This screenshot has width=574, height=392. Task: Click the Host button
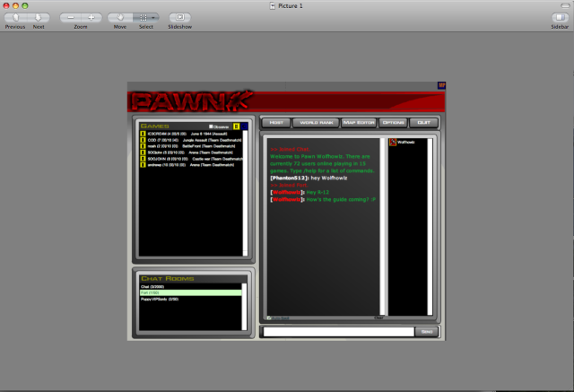coord(276,123)
